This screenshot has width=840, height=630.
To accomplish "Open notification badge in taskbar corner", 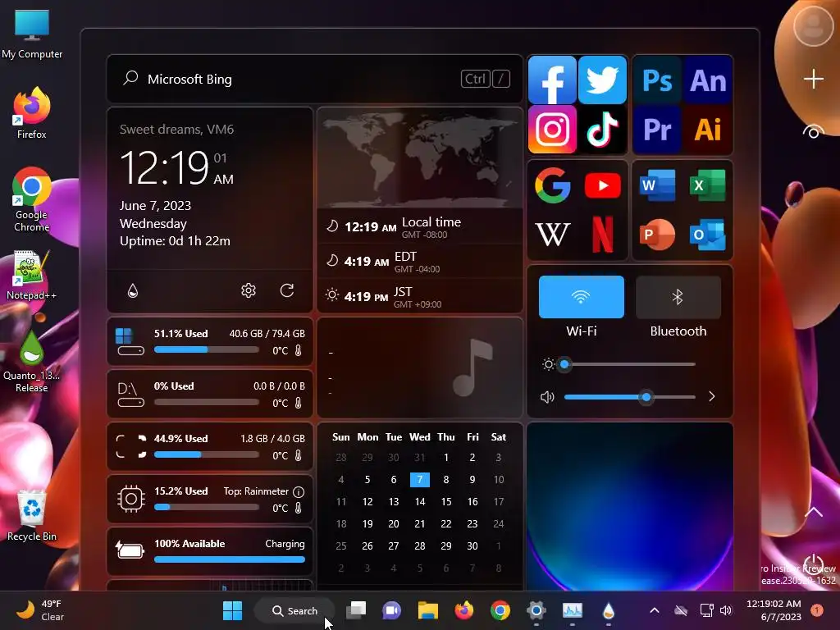I will coord(817,610).
